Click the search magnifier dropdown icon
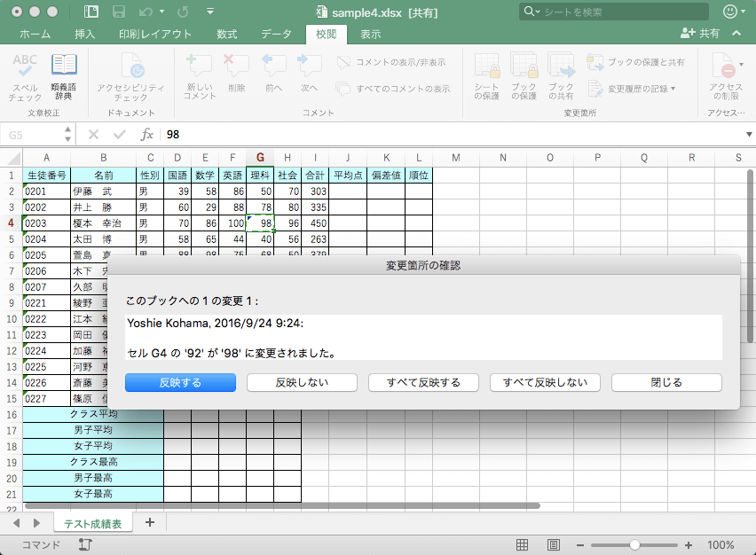The width and height of the screenshot is (756, 555). (532, 12)
